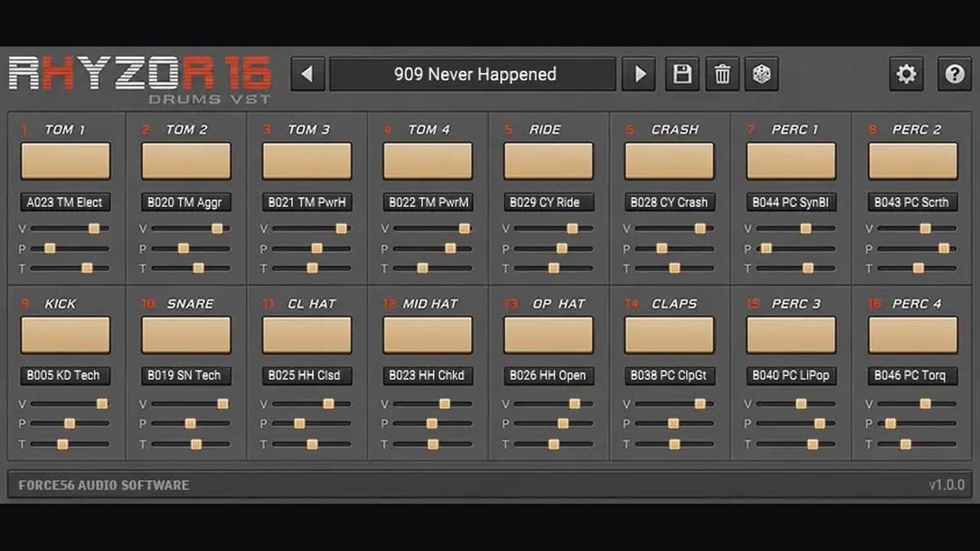980x551 pixels.
Task: Click the 'FORCE56 AUDIO SOFTWARE' footer text
Action: tap(104, 485)
